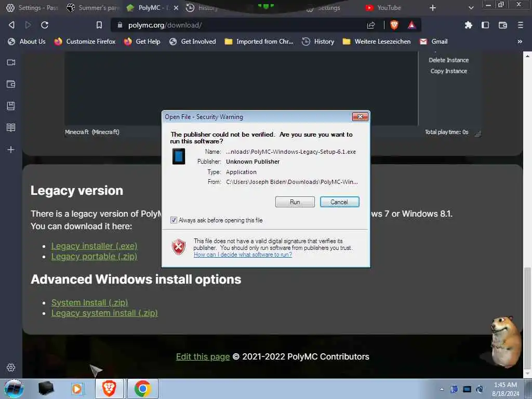Close the Security Warning dialog with the red X
The height and width of the screenshot is (399, 532).
tap(360, 117)
